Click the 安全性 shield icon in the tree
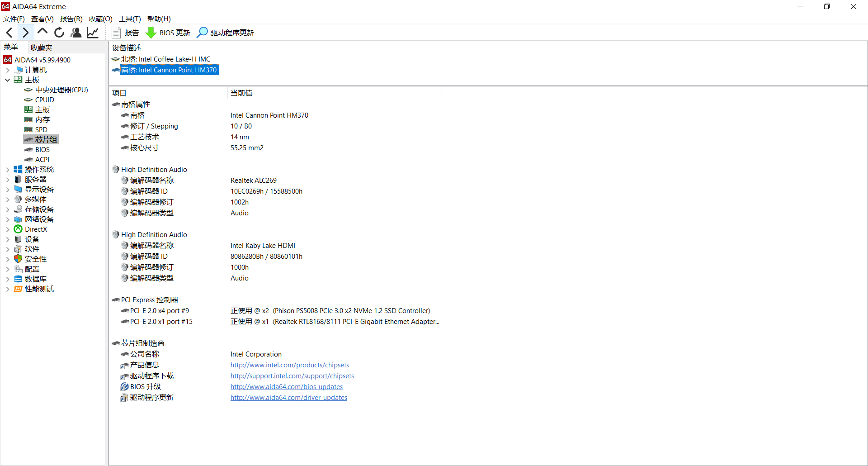Image resolution: width=868 pixels, height=466 pixels. coord(18,259)
